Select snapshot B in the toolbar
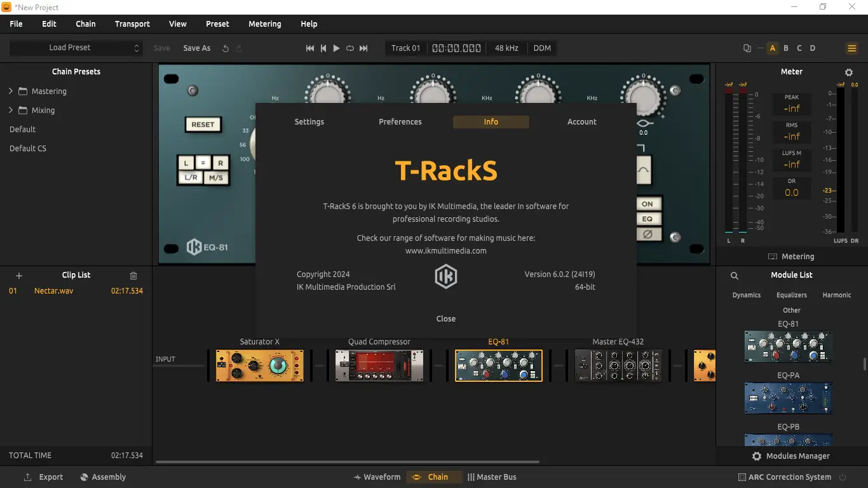This screenshot has width=868, height=488. click(x=785, y=48)
